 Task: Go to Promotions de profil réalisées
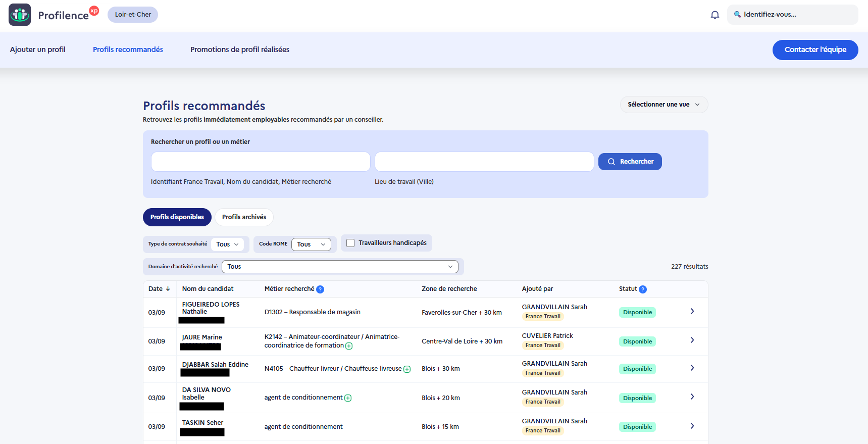240,50
